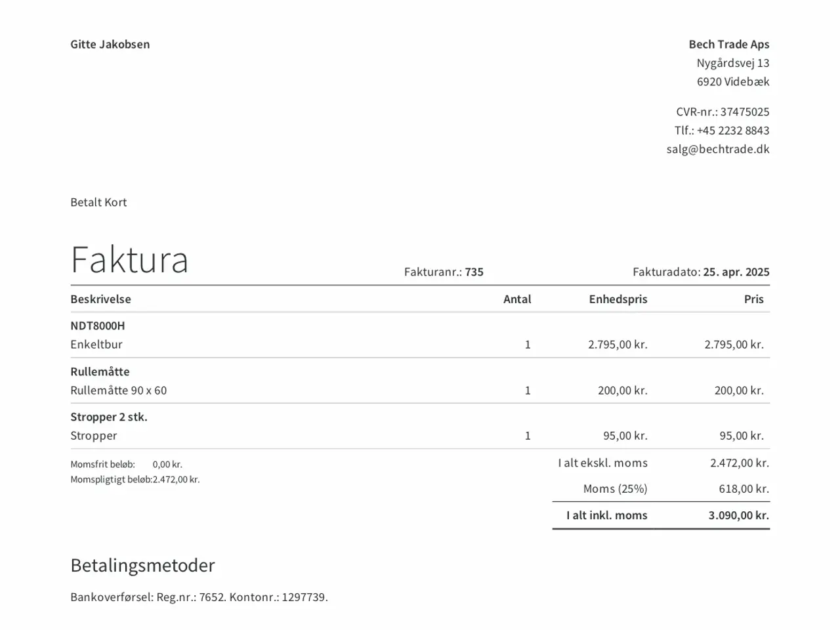Select the address line Nygårdsvej 13
Image resolution: width=840 pixels, height=630 pixels.
point(733,63)
